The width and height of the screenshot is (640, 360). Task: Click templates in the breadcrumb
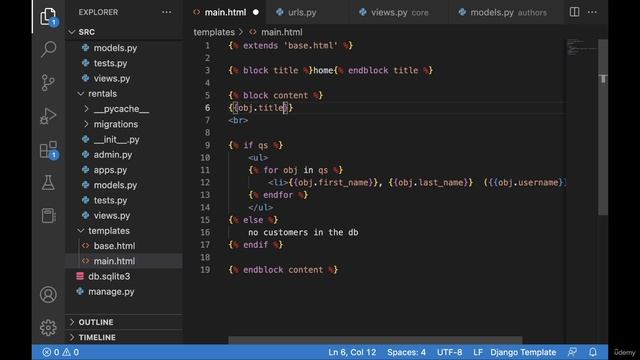(x=214, y=32)
